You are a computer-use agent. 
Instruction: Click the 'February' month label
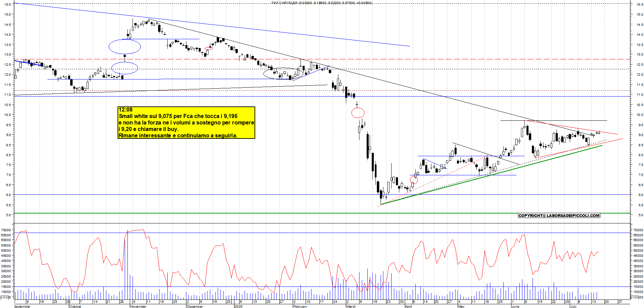[300, 306]
